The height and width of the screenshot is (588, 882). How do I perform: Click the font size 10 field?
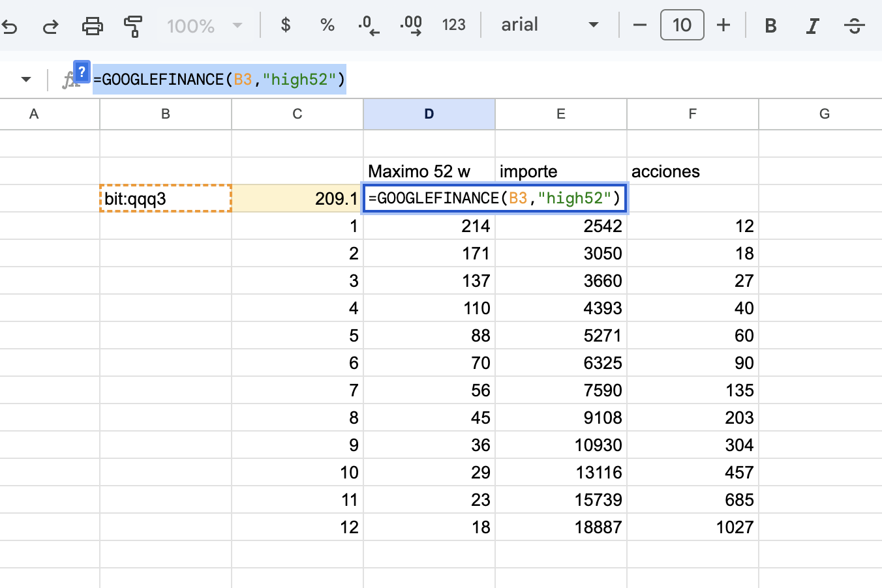coord(682,25)
